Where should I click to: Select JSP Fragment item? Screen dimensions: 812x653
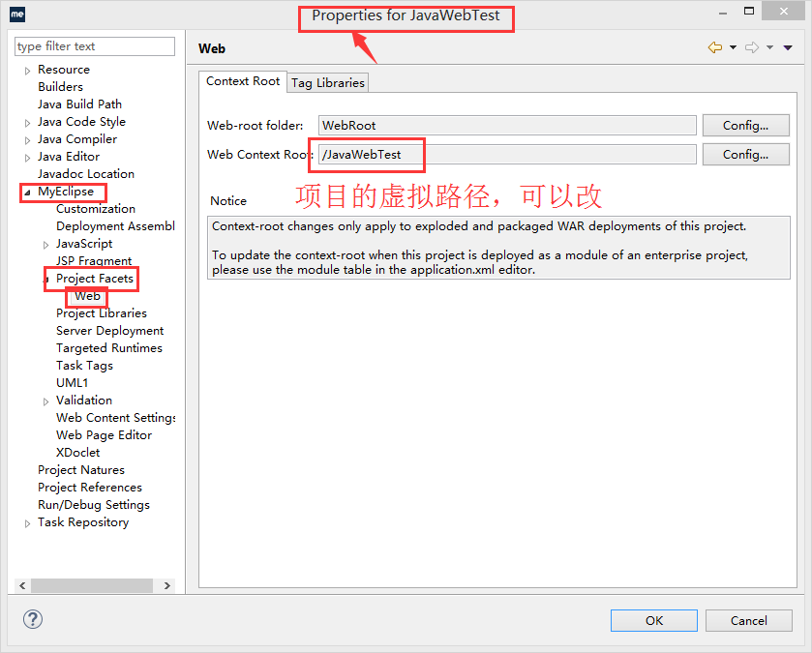coord(94,261)
